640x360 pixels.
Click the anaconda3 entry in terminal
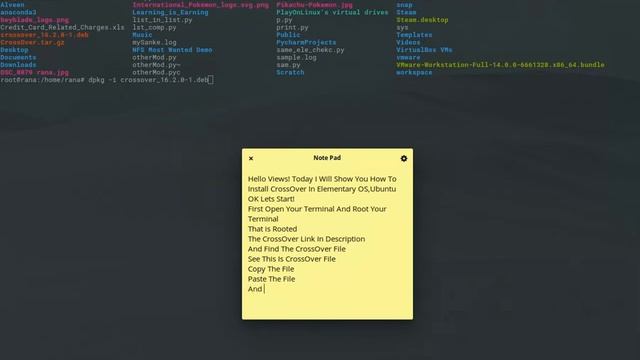tap(18, 13)
